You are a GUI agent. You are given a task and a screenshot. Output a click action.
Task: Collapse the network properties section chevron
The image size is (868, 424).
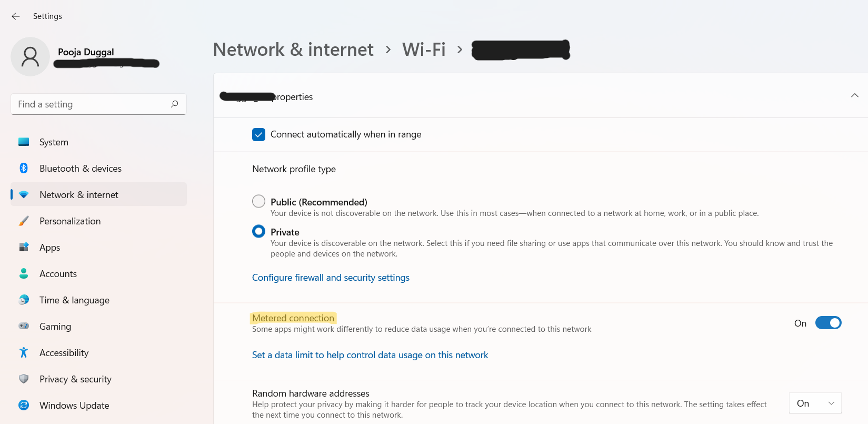click(x=854, y=95)
